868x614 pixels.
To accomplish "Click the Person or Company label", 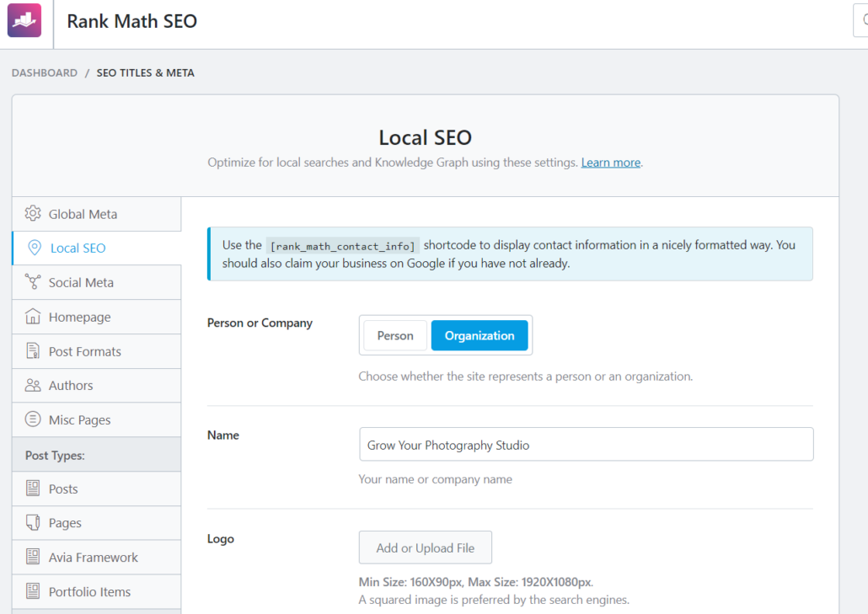I will tap(260, 323).
